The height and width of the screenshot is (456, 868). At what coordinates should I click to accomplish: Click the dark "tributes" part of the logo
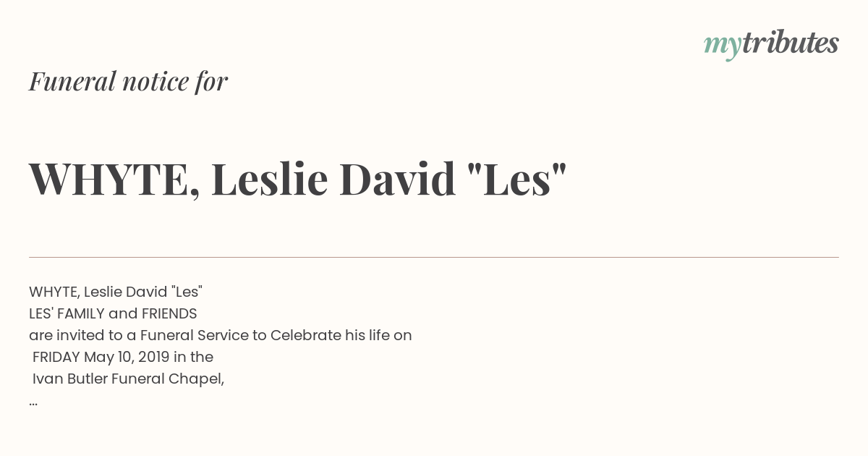click(791, 43)
